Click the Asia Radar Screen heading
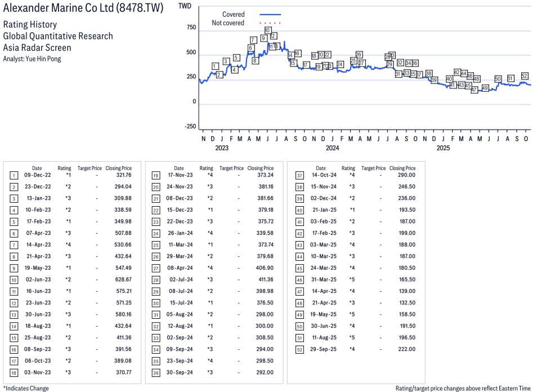Screen dimensions: 537x392 37,48
